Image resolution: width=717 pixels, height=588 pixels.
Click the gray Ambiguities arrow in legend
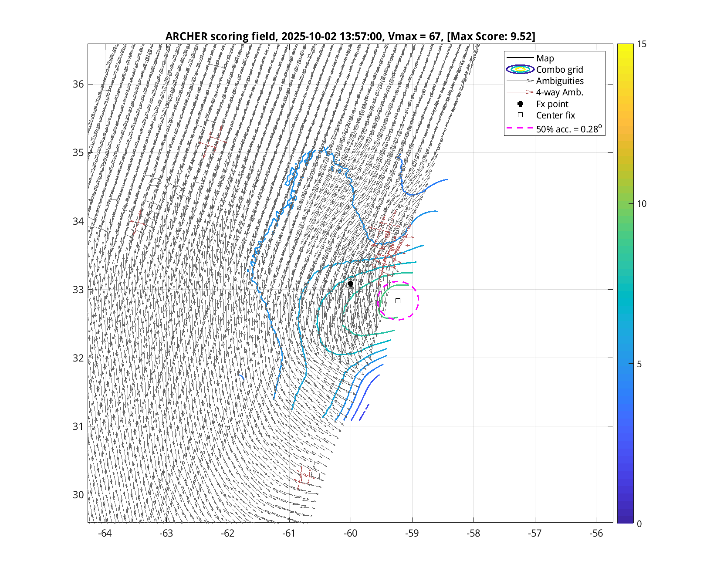click(520, 81)
